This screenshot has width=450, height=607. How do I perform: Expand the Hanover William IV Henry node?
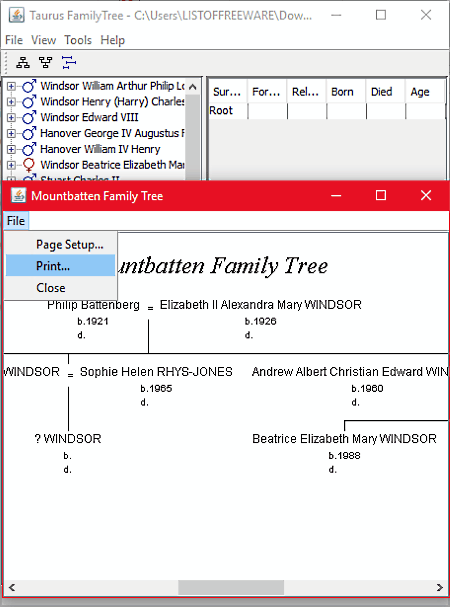tap(11, 149)
